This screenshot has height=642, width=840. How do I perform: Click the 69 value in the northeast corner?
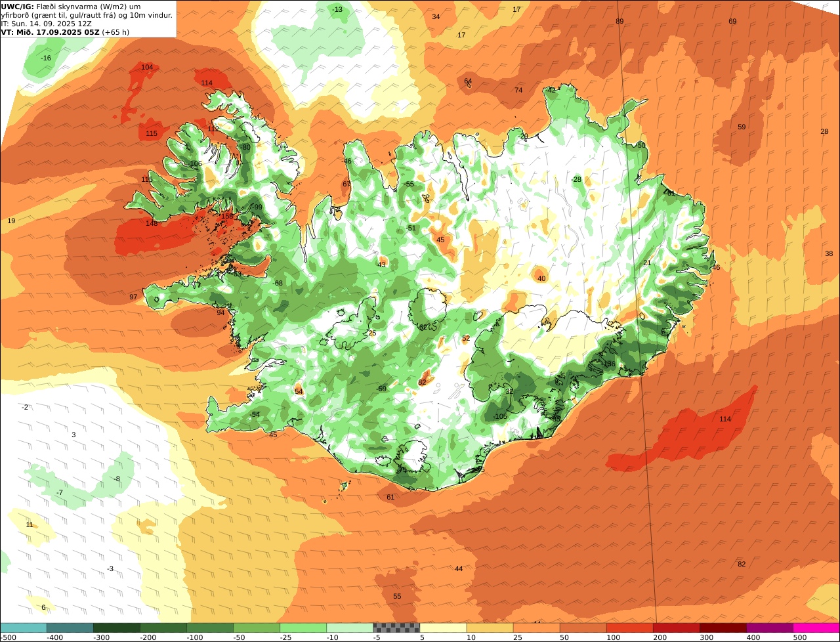(732, 22)
